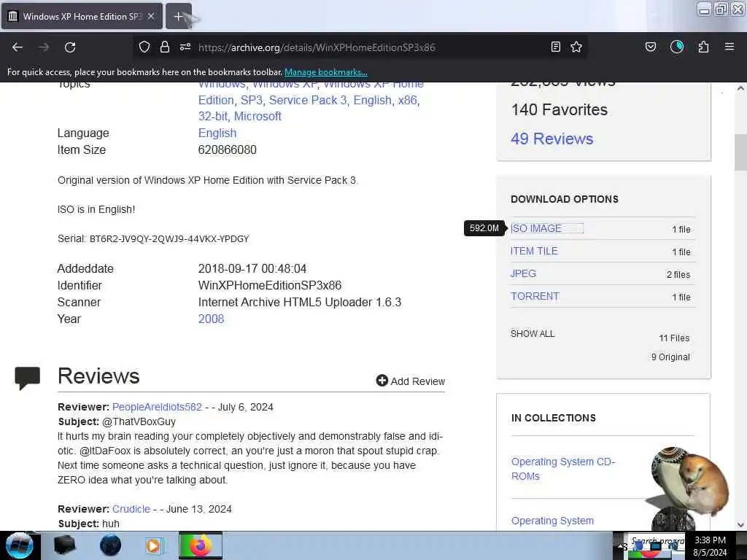Click SHOW ALL download files
The image size is (747, 560).
pyautogui.click(x=533, y=334)
